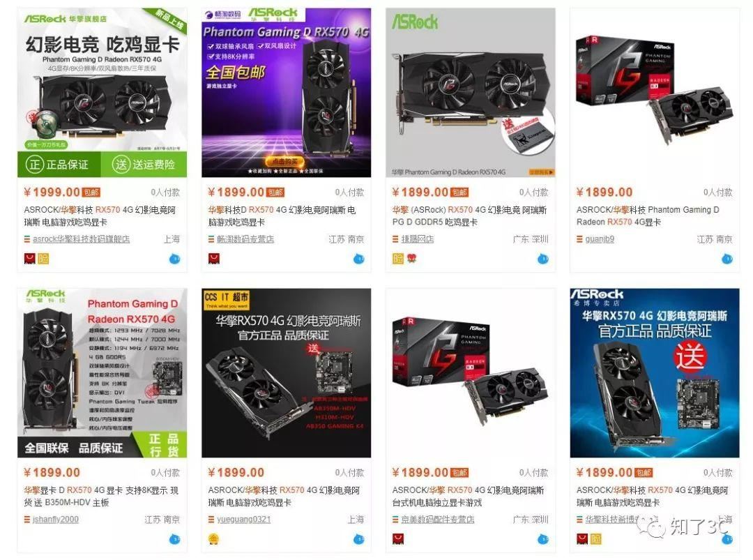753x560 pixels.
Task: Click Wangwang chat icon for 畅润数码专营店 listing
Action: pyautogui.click(x=358, y=259)
